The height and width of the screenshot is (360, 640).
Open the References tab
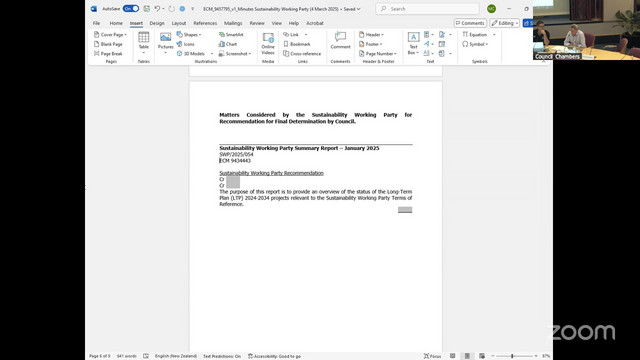pos(205,23)
